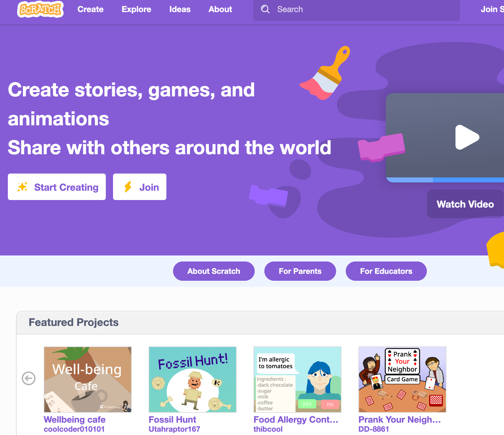Viewport: 504px width, 435px height.
Task: Click the Join Scratch link in the navbar
Action: coord(492,9)
